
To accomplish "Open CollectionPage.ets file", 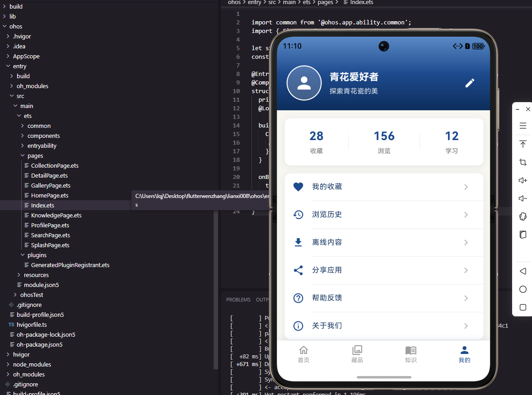I will pyautogui.click(x=55, y=165).
